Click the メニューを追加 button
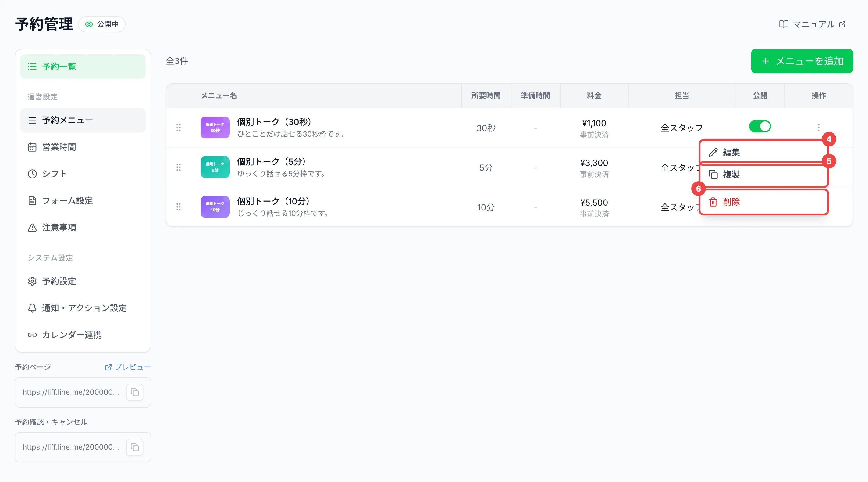The image size is (868, 482). (802, 61)
